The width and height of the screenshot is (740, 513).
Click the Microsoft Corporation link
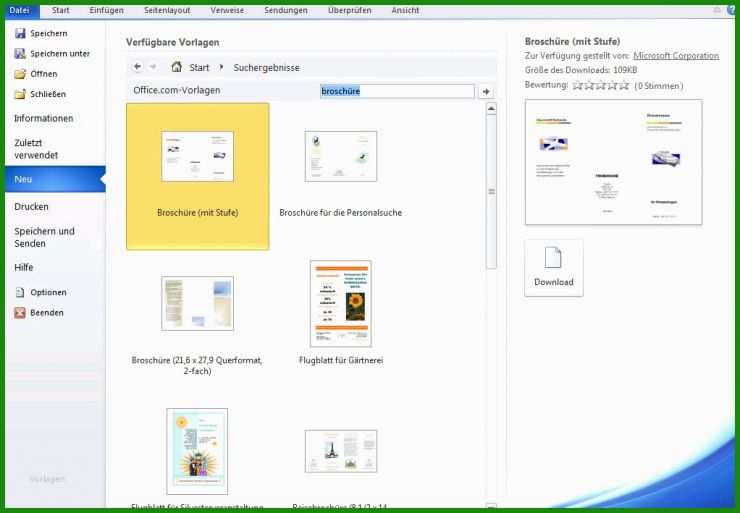coord(676,56)
